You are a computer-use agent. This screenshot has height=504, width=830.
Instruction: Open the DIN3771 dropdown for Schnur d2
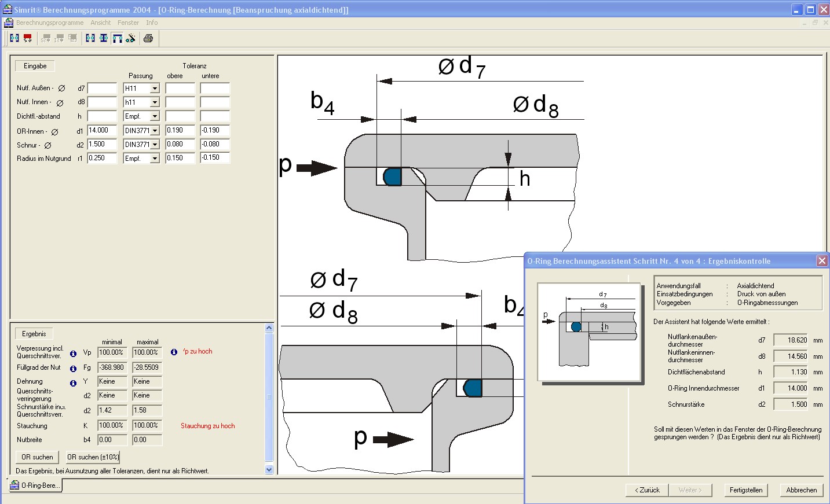tap(155, 145)
